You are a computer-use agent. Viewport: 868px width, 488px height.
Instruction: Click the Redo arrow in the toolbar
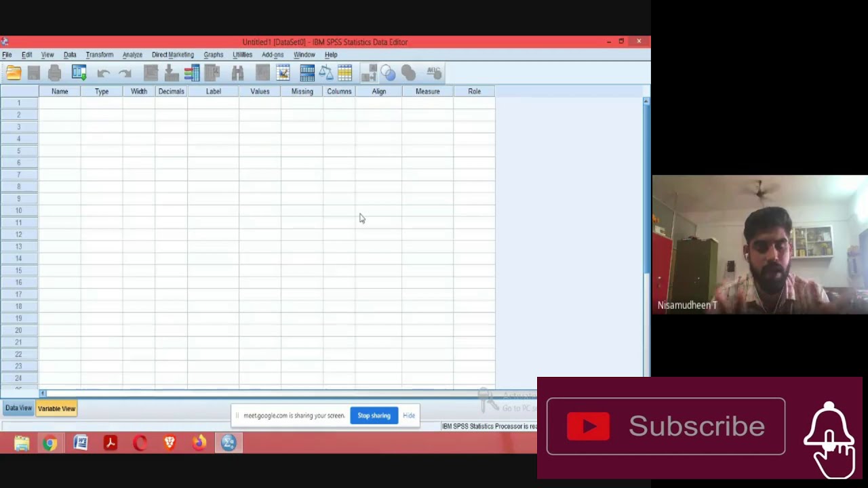coord(125,73)
